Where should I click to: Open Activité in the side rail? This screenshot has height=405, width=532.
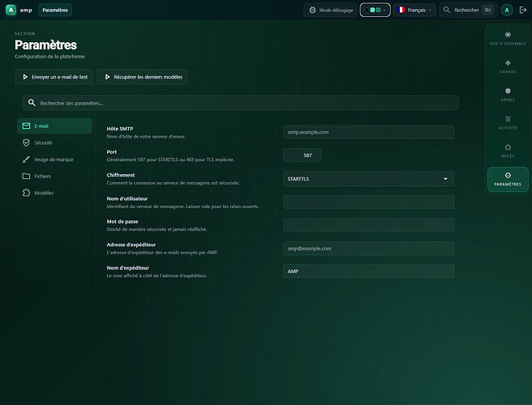pos(508,122)
